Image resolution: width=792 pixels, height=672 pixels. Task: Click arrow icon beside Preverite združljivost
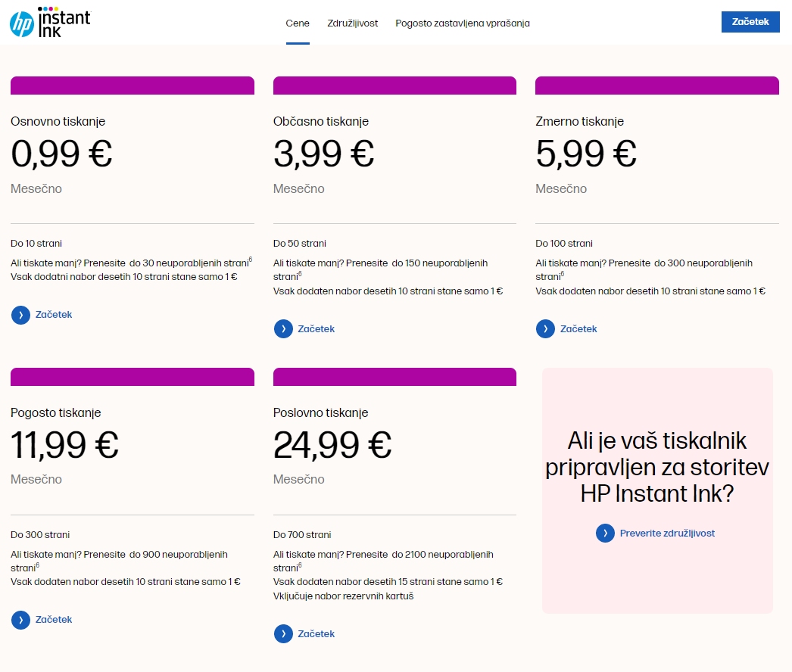(x=605, y=534)
